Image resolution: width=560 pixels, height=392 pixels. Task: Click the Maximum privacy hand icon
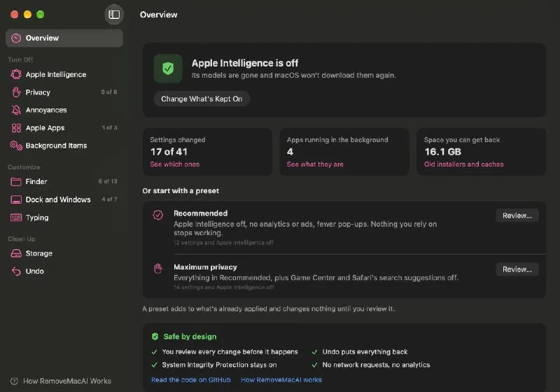[x=158, y=268]
